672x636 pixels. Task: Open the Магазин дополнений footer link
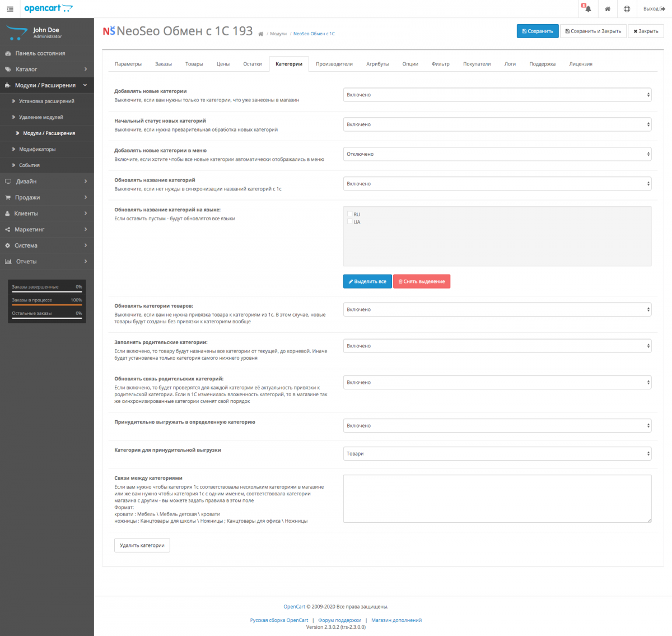pyautogui.click(x=396, y=620)
